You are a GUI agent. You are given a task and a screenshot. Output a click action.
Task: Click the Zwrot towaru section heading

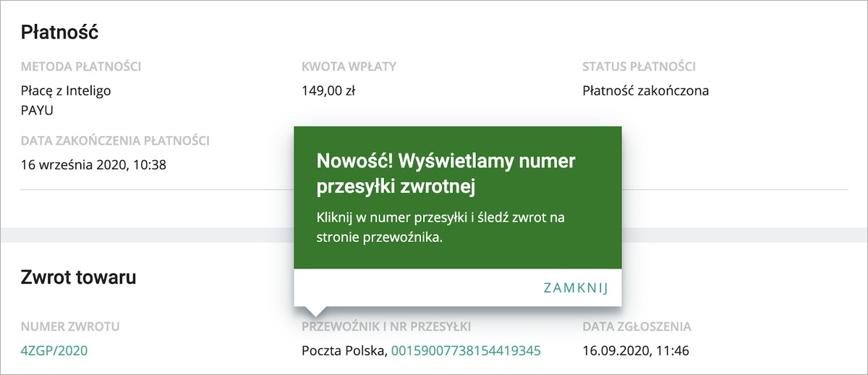tap(78, 277)
